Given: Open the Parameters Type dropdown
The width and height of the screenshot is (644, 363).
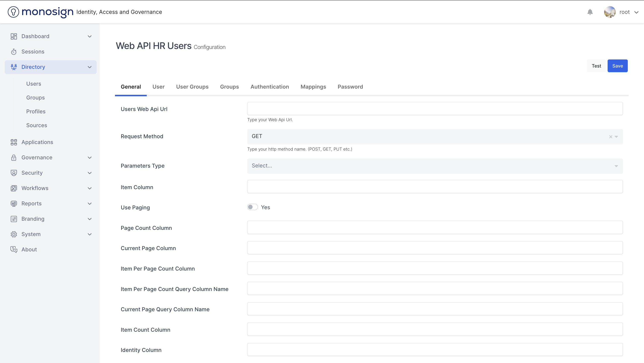Looking at the screenshot, I should (x=435, y=166).
